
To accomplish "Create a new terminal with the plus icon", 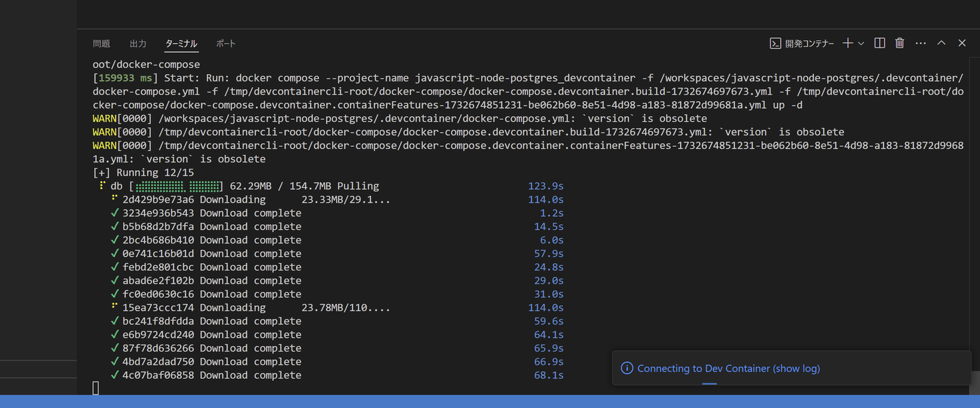I will 847,44.
